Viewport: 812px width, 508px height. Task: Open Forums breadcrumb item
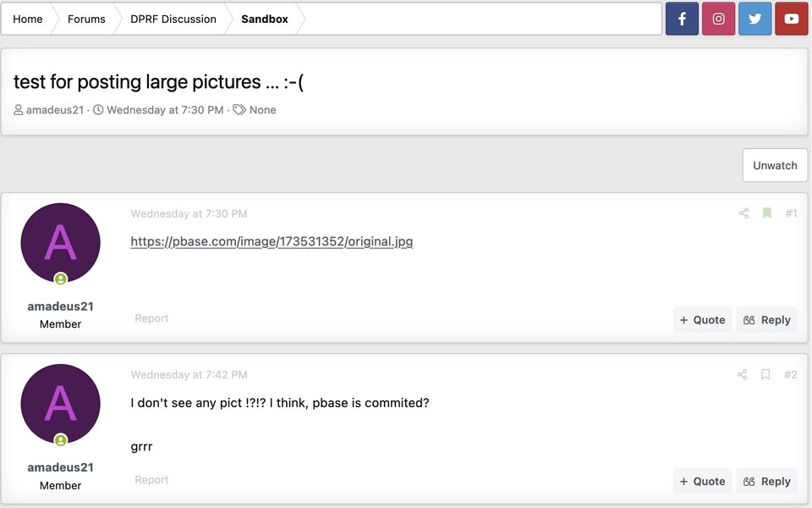pyautogui.click(x=86, y=19)
